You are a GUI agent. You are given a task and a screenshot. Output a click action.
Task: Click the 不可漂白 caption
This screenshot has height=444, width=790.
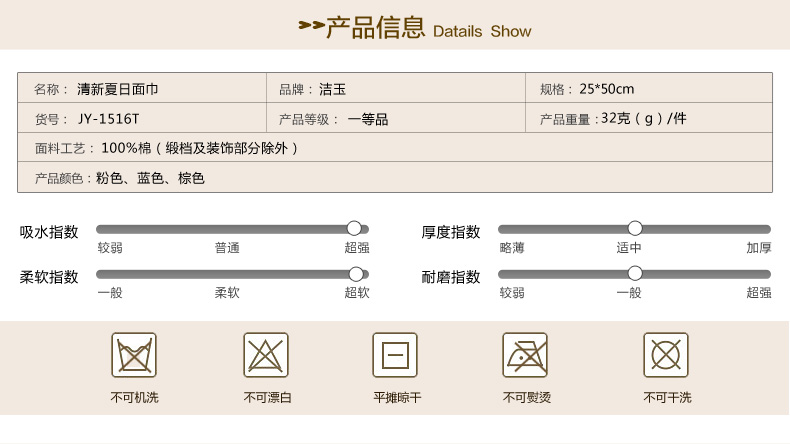[x=267, y=398]
